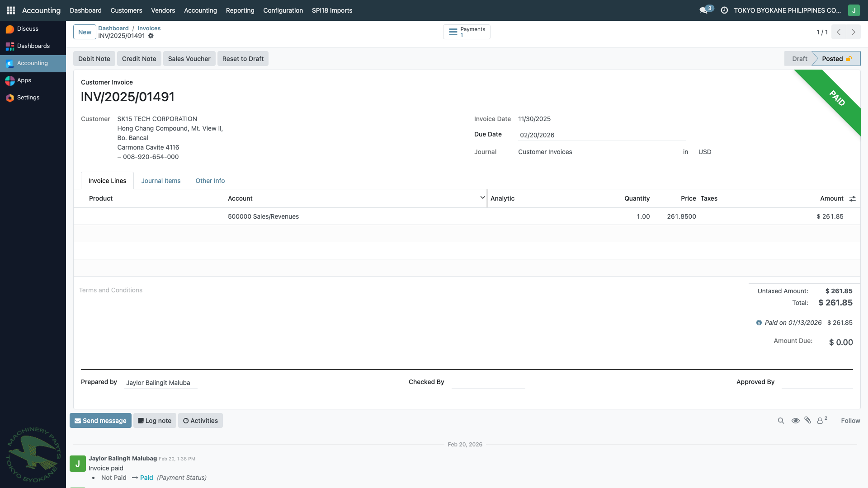Screen dimensions: 868x488
Task: Click the Posted status lock toggle
Action: [x=849, y=59]
